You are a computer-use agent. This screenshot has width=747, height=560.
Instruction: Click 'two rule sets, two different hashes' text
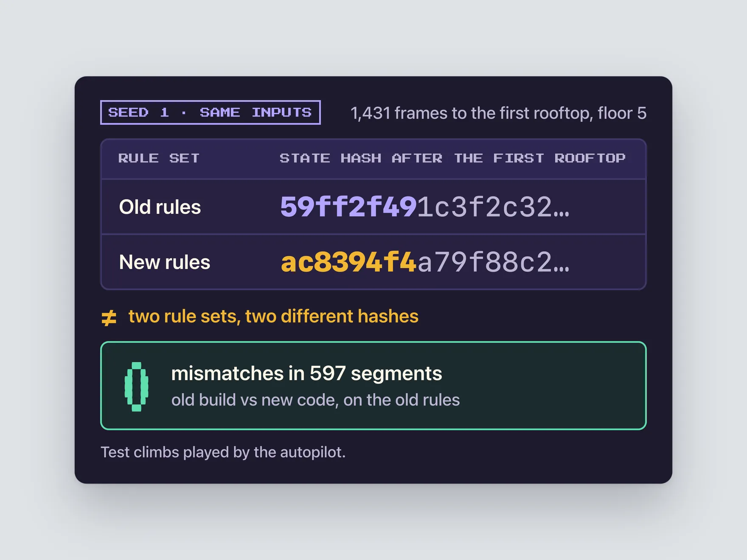[273, 316]
